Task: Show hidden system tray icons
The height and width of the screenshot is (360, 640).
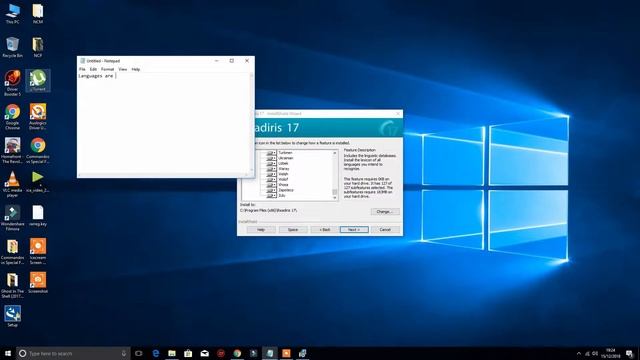Action: tap(578, 353)
